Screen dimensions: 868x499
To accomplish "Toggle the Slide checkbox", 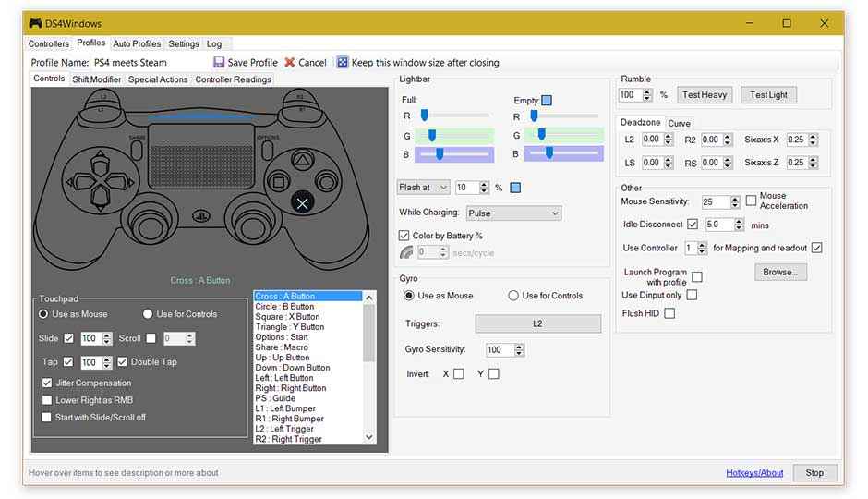I will tap(68, 338).
